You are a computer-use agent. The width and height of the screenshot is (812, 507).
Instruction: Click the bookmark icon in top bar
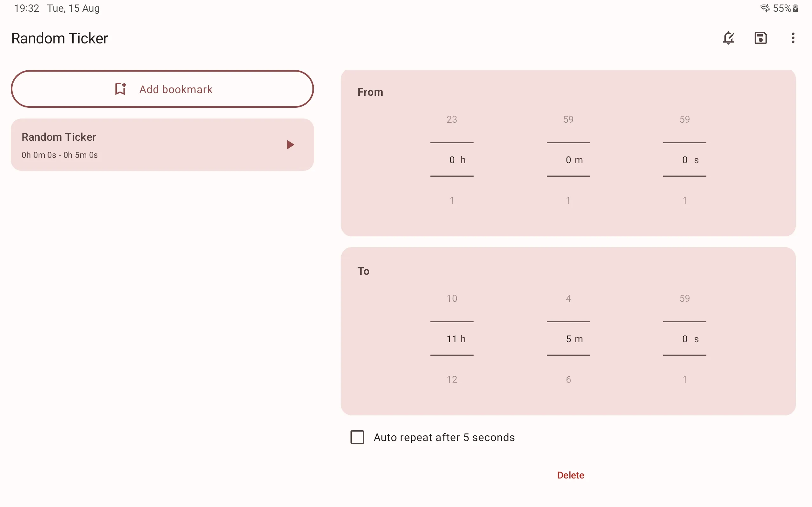(761, 38)
